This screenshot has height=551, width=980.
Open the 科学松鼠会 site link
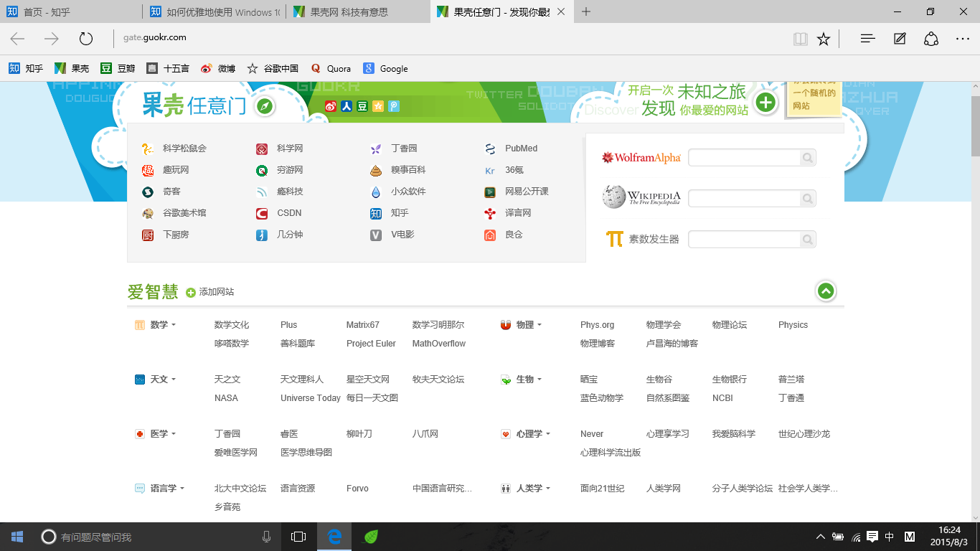184,149
